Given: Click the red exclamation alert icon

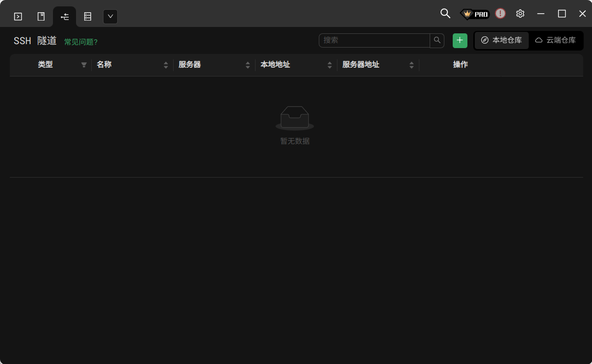Looking at the screenshot, I should 500,14.
